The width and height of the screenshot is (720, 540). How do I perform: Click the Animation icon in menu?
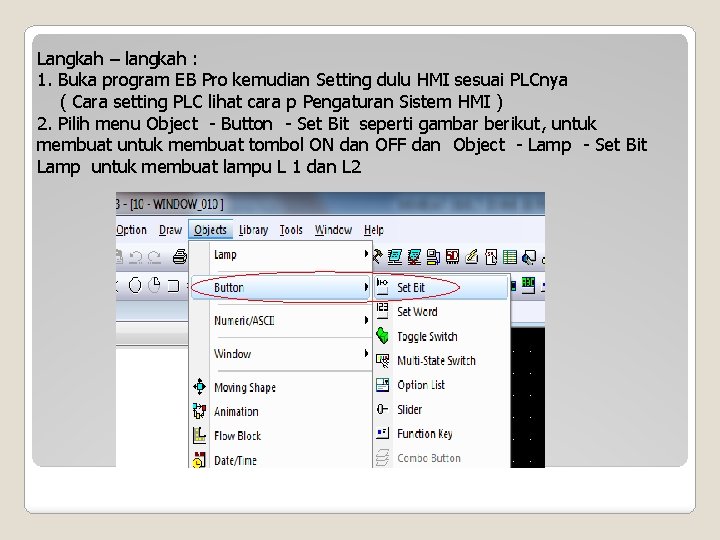(199, 411)
